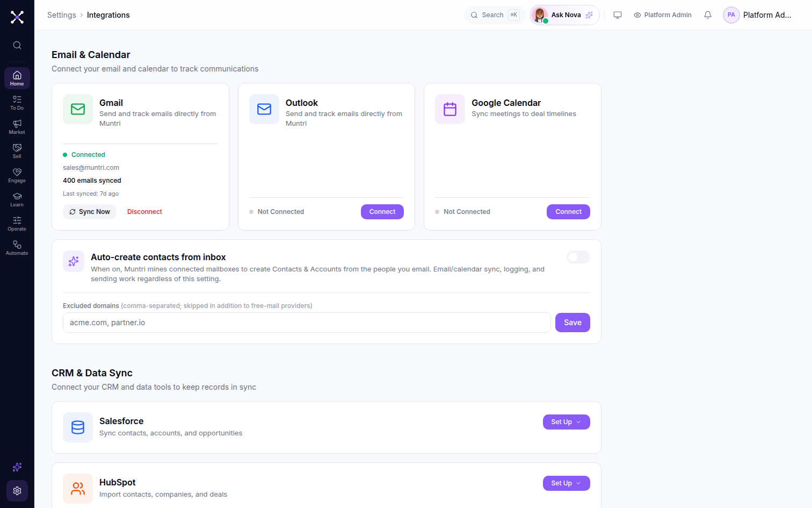Click the Salesforce title
Viewport: 812px width, 508px height.
[x=121, y=421]
